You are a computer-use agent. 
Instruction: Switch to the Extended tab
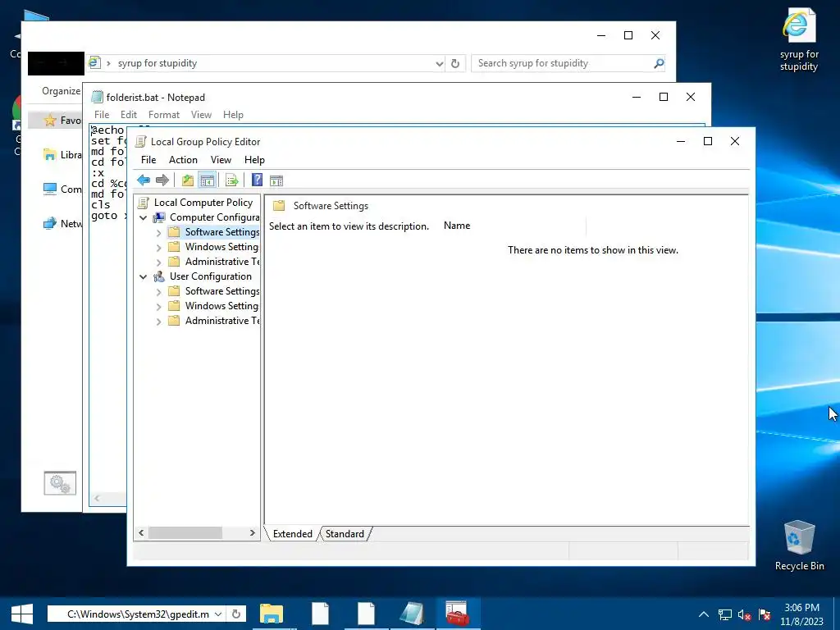pyautogui.click(x=293, y=533)
